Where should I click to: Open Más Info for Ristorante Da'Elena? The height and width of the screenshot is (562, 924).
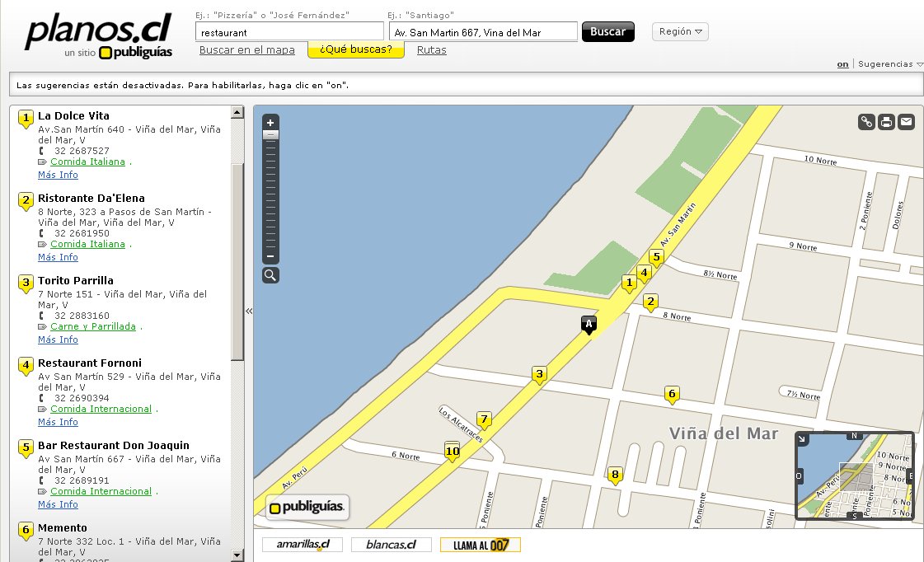point(58,257)
